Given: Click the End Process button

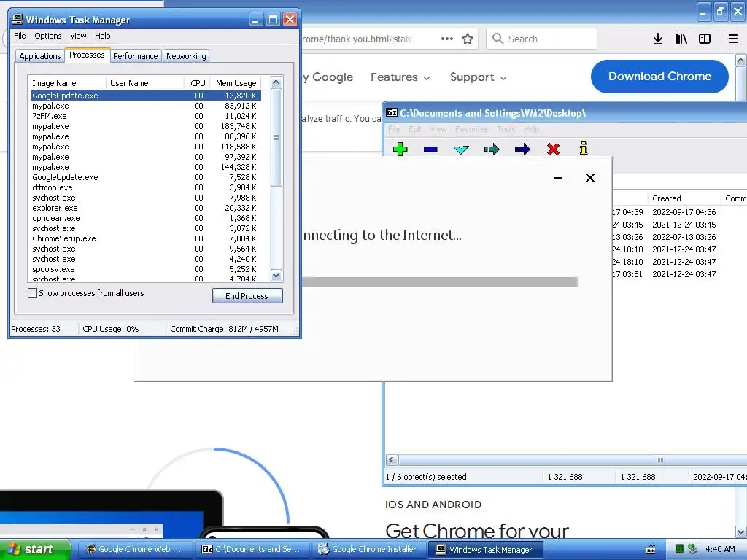Looking at the screenshot, I should 247,296.
